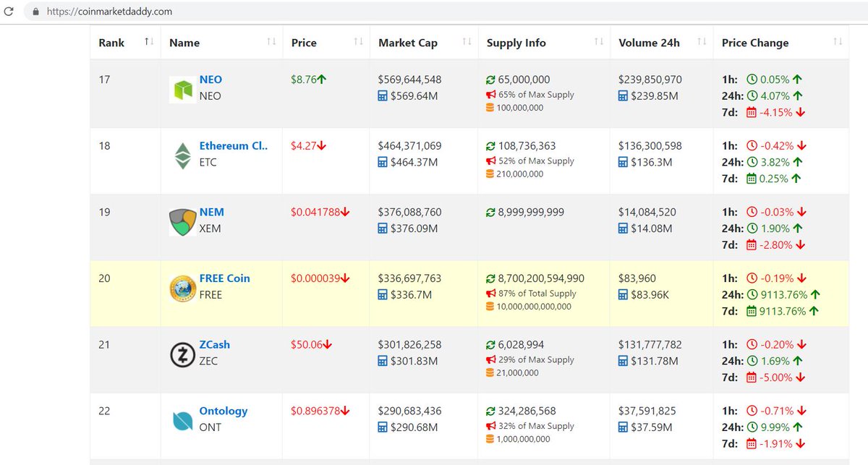Click the coins icon beside 100,000,000
The height and width of the screenshot is (465, 868).
point(490,108)
